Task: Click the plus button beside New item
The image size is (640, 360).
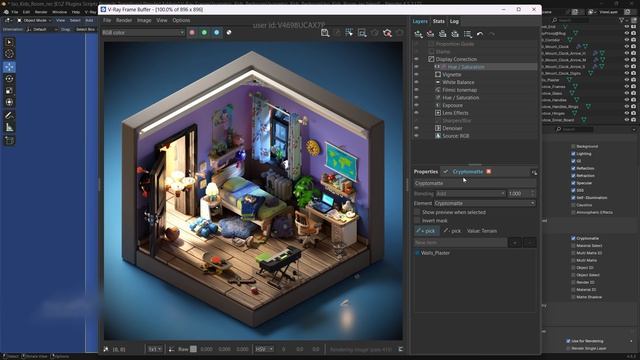Action: [x=515, y=243]
